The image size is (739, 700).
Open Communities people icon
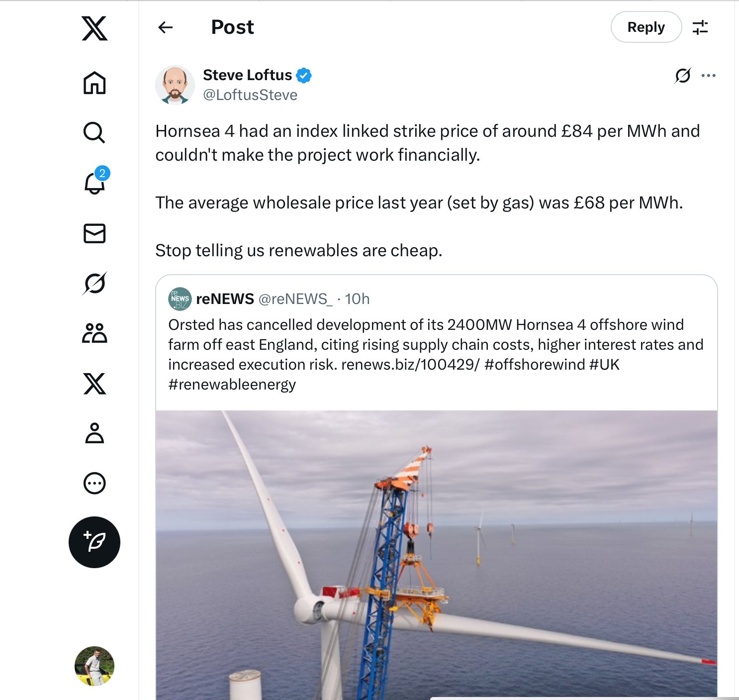pos(94,333)
